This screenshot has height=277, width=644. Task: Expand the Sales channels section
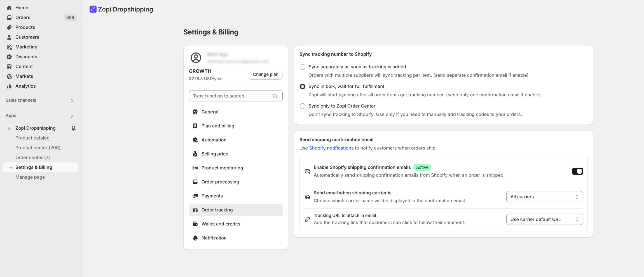point(72,101)
